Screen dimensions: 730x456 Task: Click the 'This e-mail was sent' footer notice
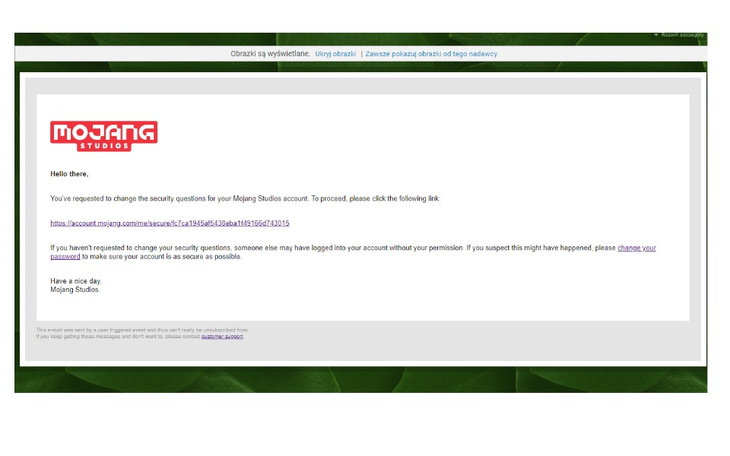pyautogui.click(x=142, y=329)
